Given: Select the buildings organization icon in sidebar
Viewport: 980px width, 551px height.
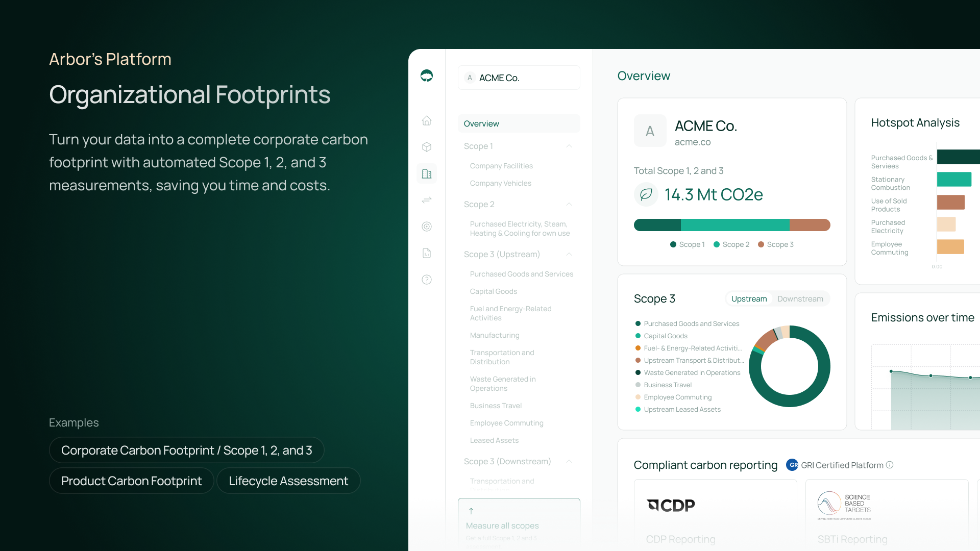Looking at the screenshot, I should coord(427,174).
